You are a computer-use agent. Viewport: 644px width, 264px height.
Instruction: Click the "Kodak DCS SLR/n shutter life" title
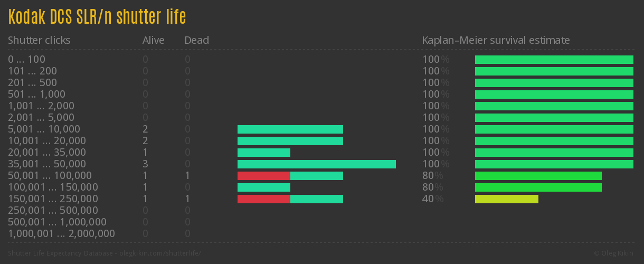[x=97, y=16]
